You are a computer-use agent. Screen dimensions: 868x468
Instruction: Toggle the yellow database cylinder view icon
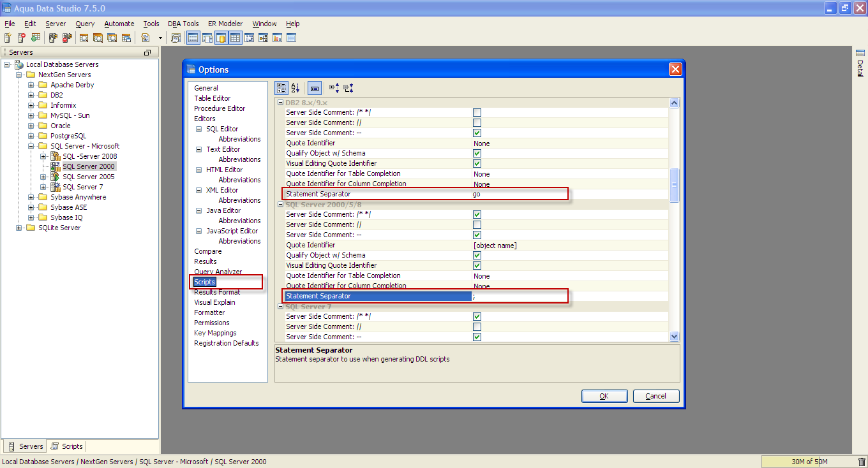point(221,38)
